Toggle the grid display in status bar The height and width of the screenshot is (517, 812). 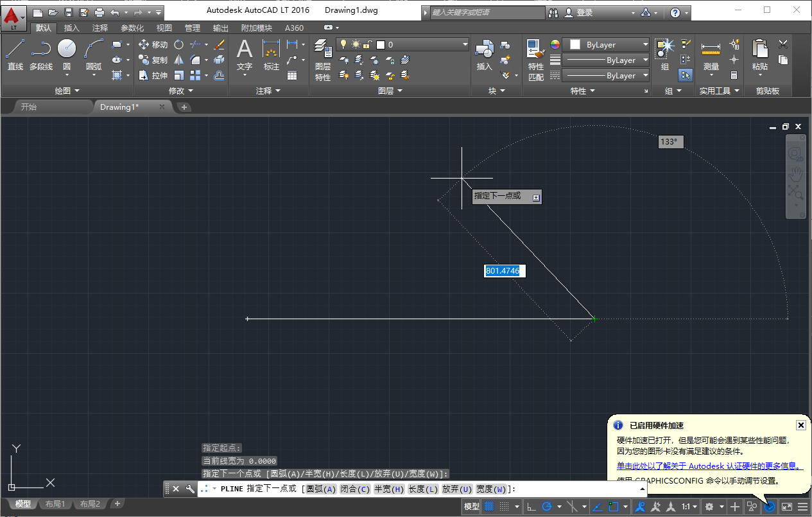[x=489, y=506]
